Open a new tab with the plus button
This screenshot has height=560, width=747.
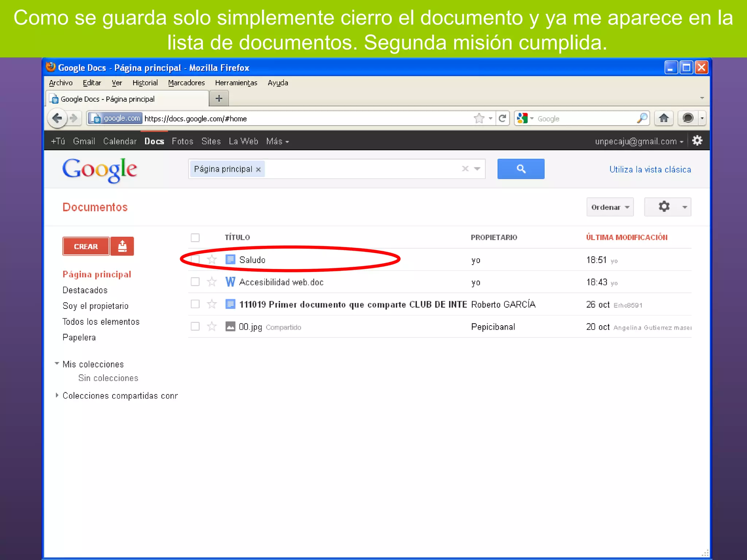click(219, 98)
